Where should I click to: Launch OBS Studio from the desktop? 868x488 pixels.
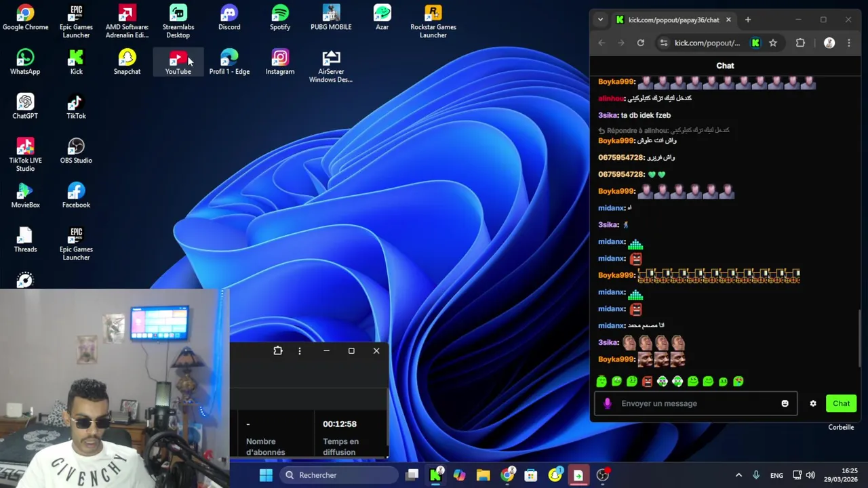pos(76,151)
